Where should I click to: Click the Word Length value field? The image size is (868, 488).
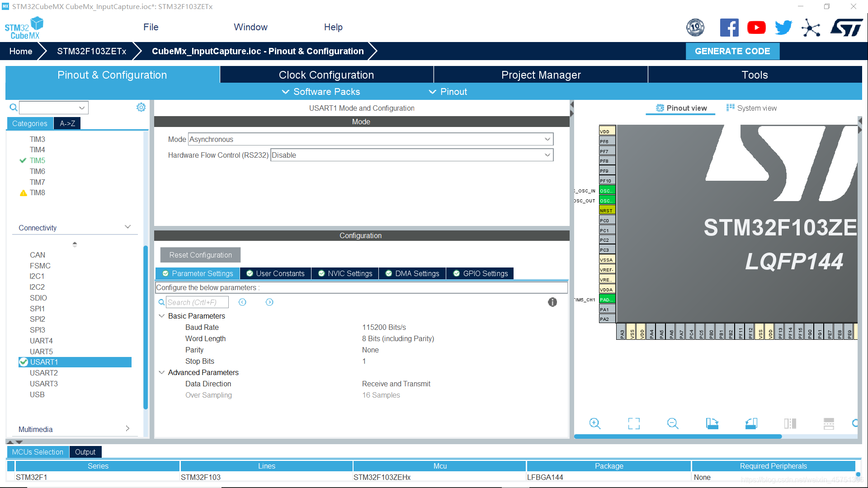398,338
